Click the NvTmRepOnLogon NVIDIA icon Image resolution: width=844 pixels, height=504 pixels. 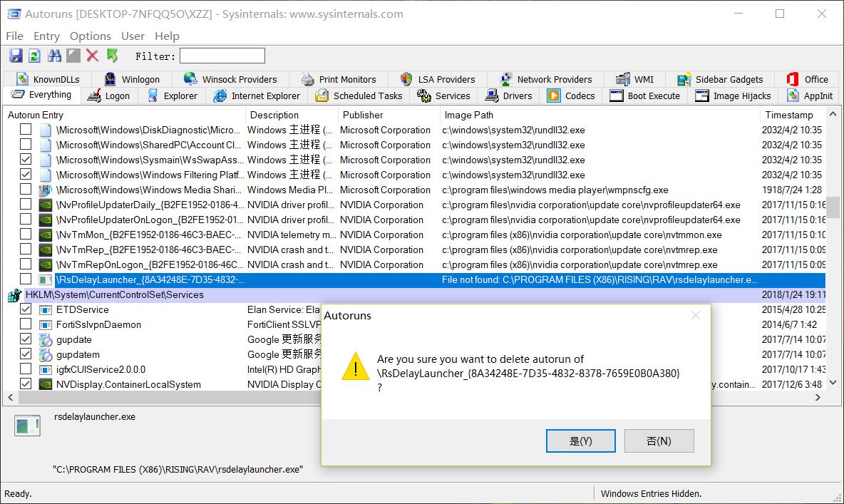point(46,265)
